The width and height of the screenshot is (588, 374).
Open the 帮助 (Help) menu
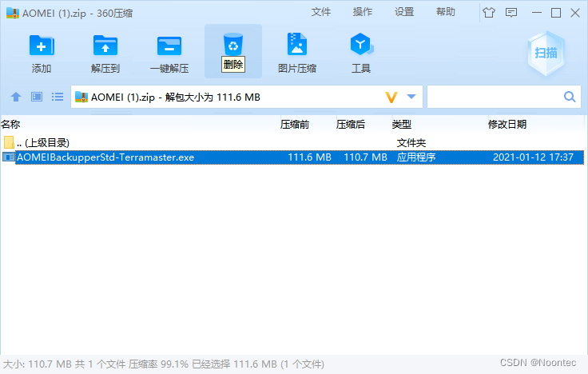coord(446,12)
